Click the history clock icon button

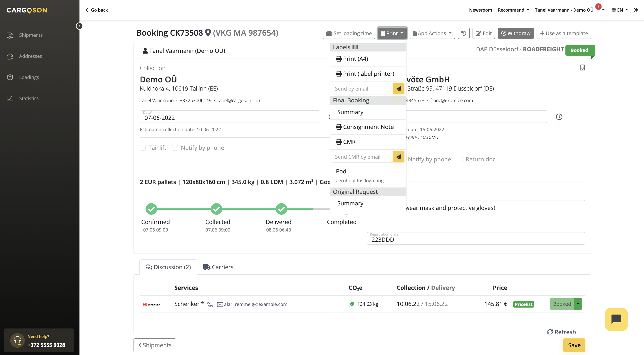[463, 33]
